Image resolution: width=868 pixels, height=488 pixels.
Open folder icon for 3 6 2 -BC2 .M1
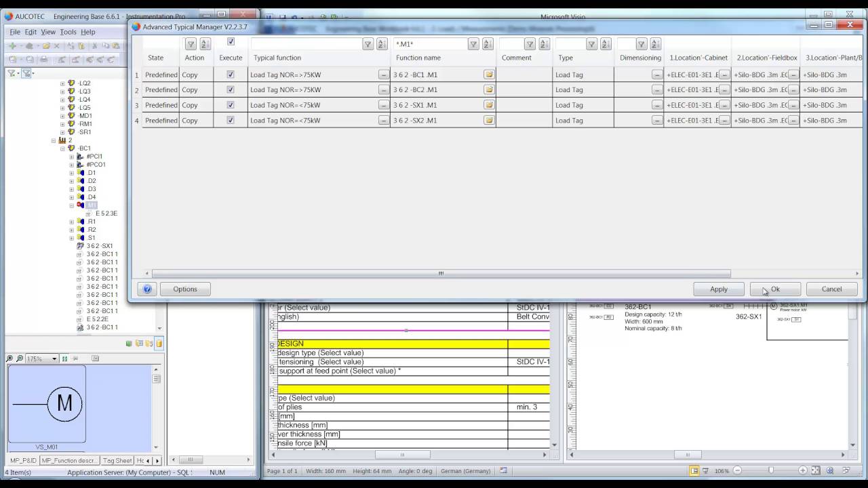click(488, 89)
